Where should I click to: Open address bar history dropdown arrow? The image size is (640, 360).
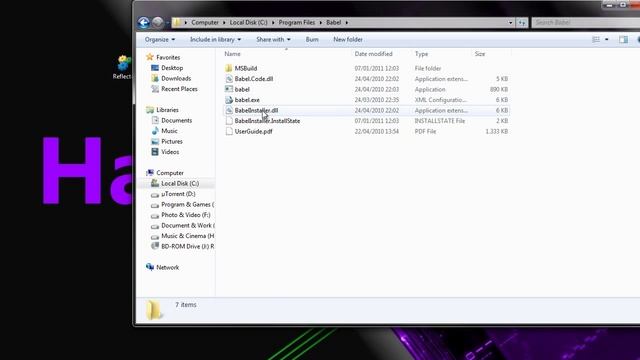pos(510,23)
